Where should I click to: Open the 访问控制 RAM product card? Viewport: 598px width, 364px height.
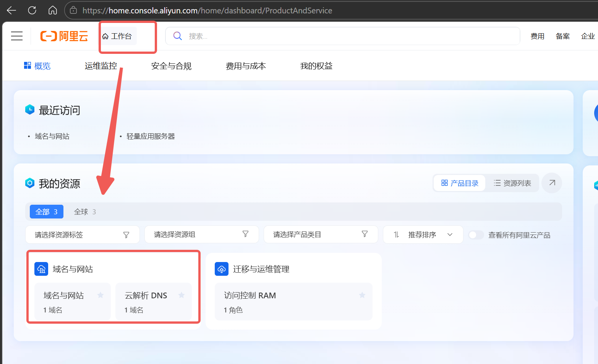pyautogui.click(x=293, y=301)
